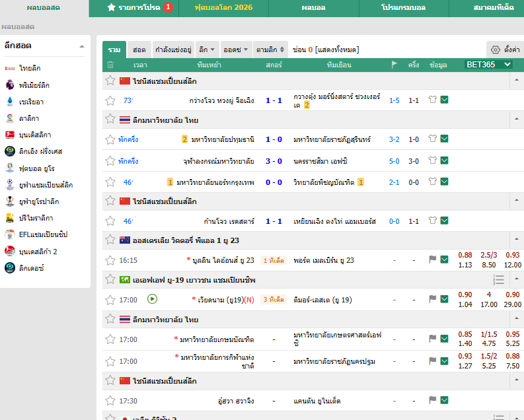Toggle green checkbox for อู่ฮวา ฮวาจิง match

coord(444,400)
